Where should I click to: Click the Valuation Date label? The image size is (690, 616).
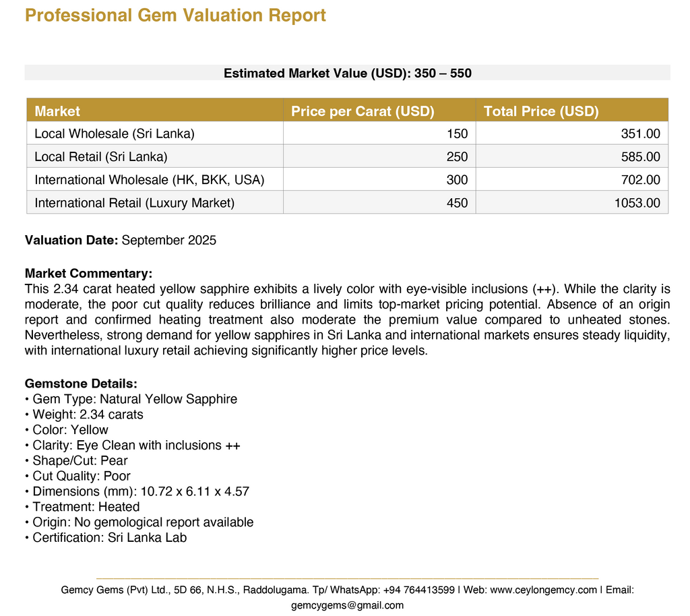tap(71, 240)
